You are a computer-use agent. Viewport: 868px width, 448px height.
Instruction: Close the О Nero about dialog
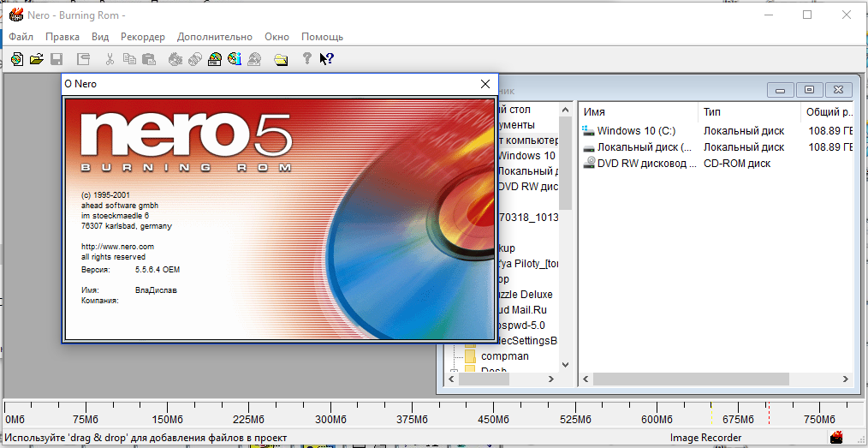[485, 84]
